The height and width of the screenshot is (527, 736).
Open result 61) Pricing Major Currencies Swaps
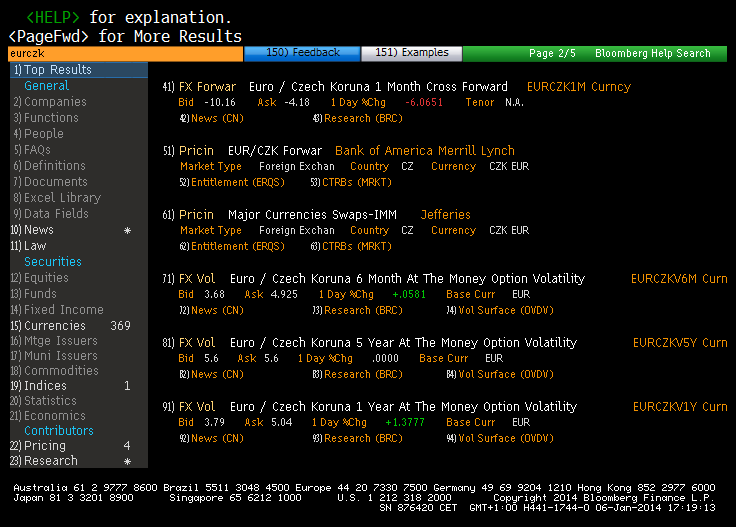[279, 214]
